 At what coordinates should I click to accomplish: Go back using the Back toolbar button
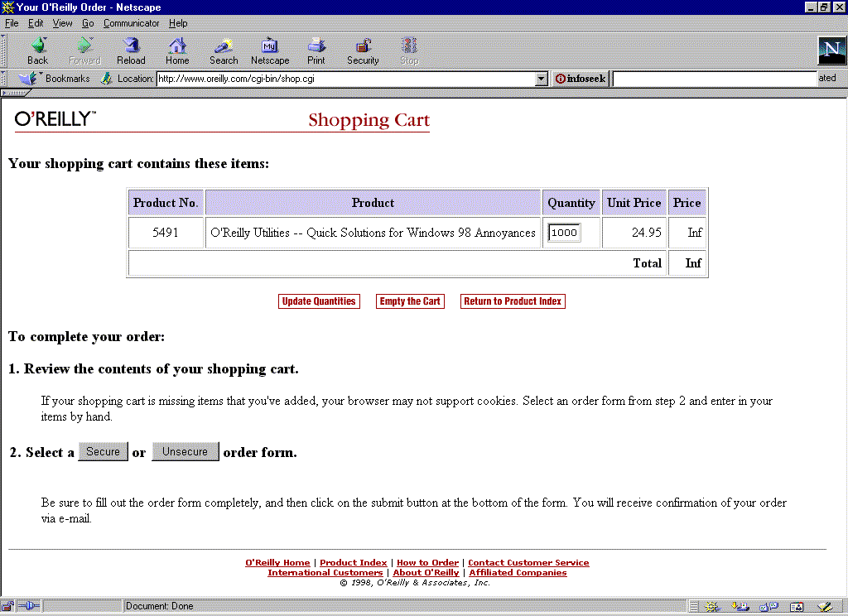pos(38,51)
